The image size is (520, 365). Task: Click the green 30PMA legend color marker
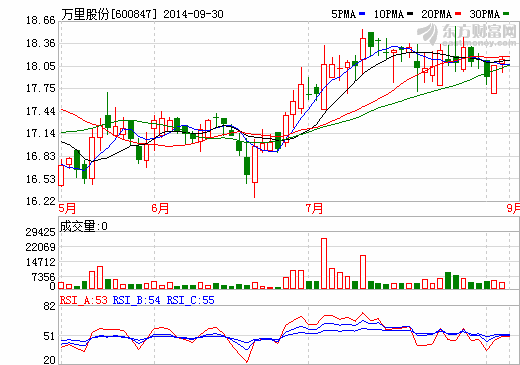(506, 14)
